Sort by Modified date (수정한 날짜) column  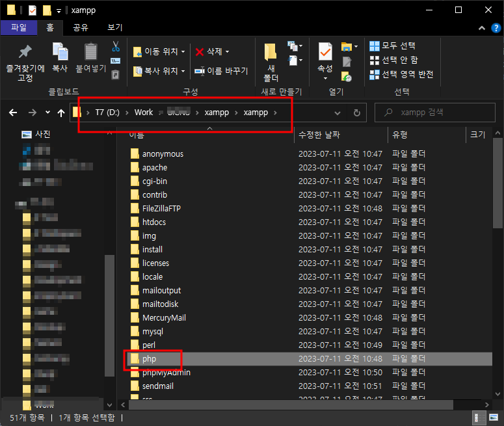(341, 135)
